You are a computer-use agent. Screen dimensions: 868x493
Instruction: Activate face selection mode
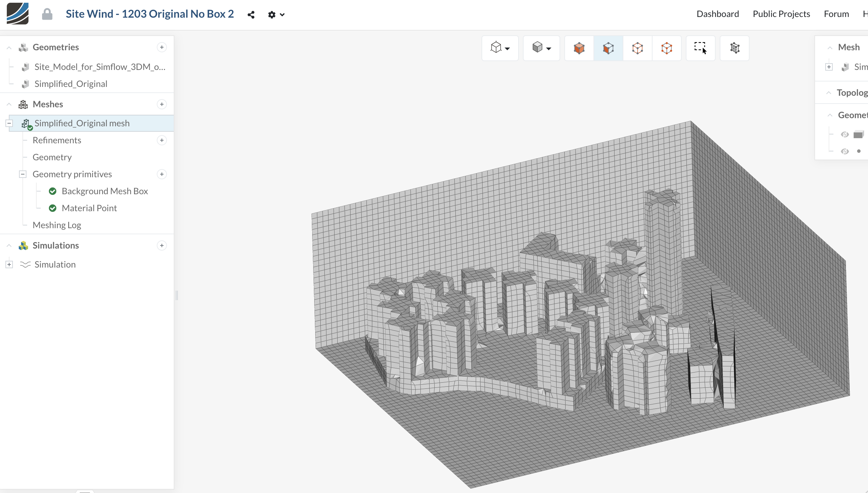608,48
